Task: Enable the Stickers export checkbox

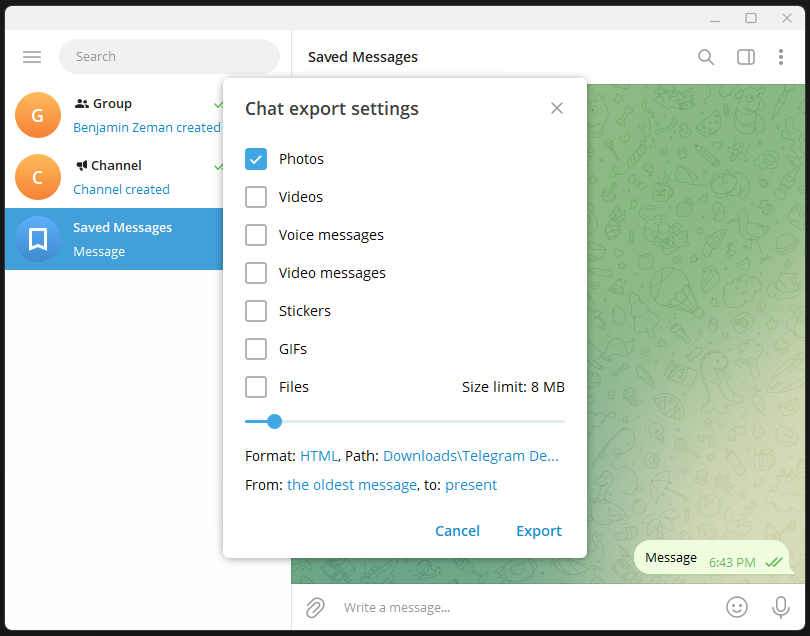Action: [256, 310]
